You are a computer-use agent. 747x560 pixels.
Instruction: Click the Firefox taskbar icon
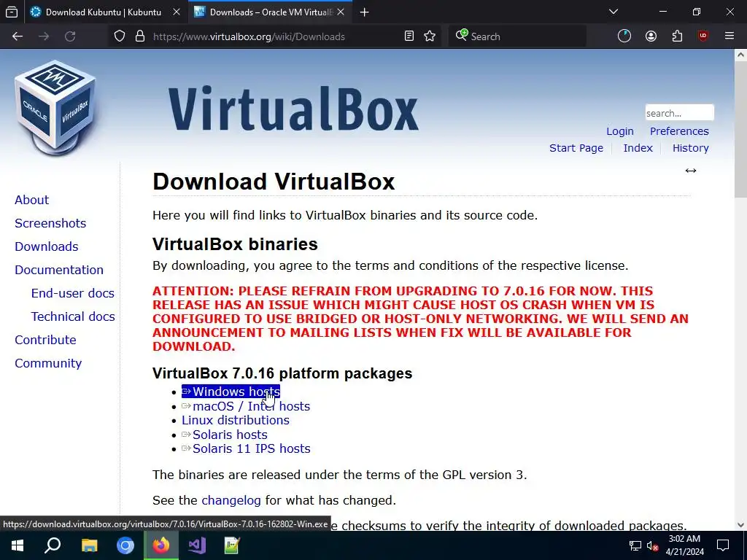coord(161,545)
